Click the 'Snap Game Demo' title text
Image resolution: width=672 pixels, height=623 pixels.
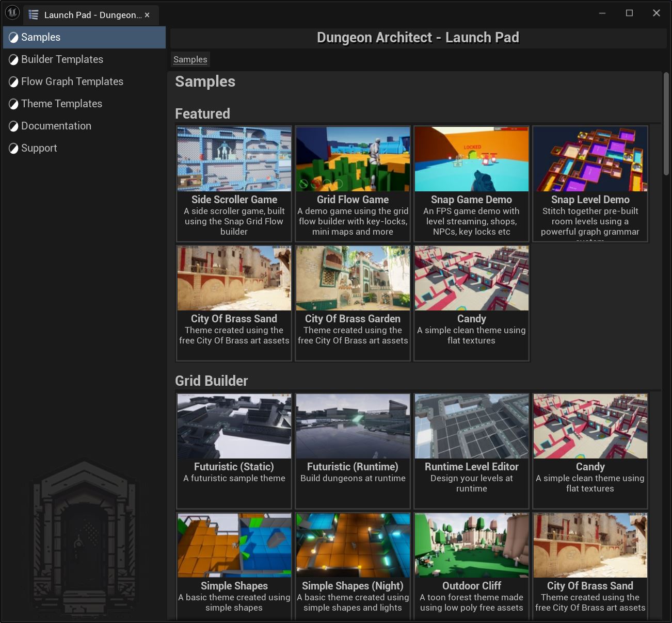click(472, 200)
